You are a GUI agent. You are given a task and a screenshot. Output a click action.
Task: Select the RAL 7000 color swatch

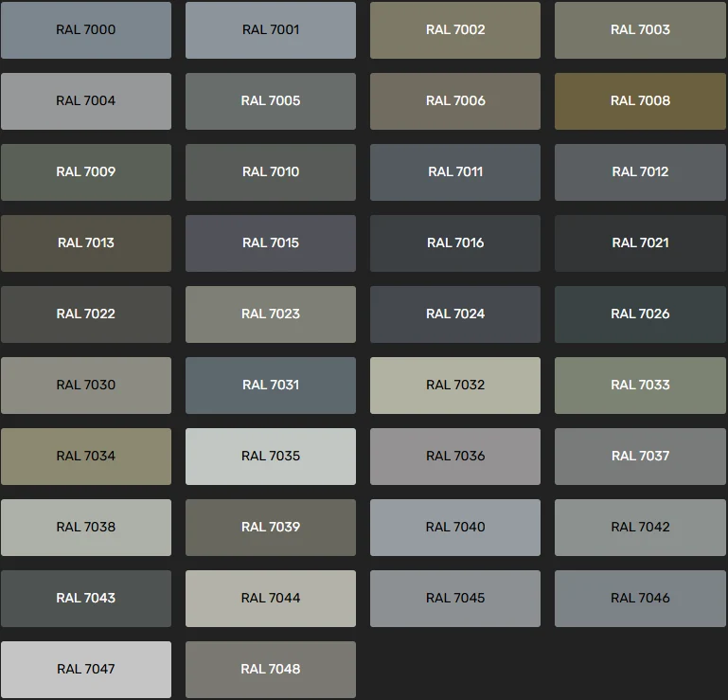(x=86, y=30)
